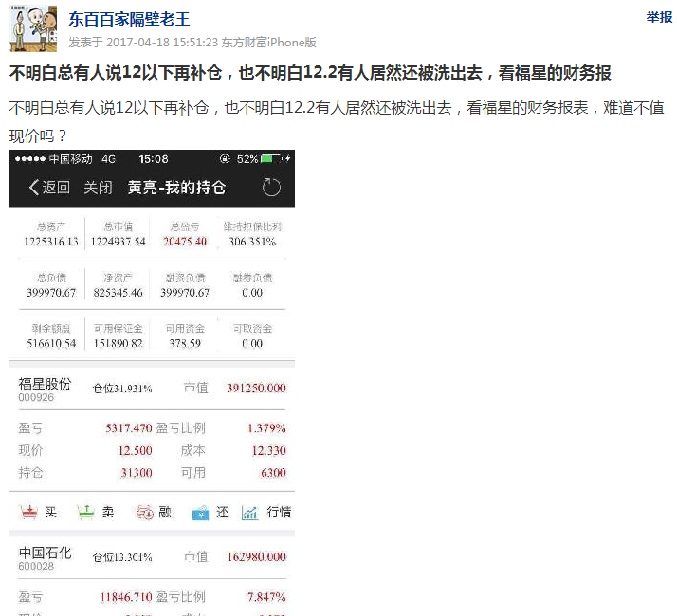Tap the 返回 back arrow icon
The height and width of the screenshot is (616, 677).
click(34, 188)
